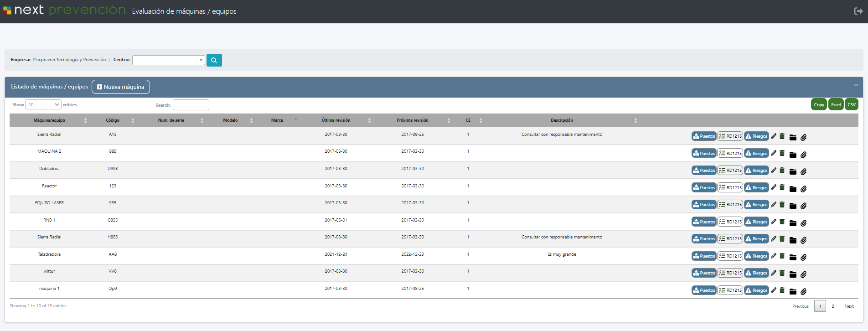Click the Previous pagination link
Screen dimensions: 868x331
point(801,306)
